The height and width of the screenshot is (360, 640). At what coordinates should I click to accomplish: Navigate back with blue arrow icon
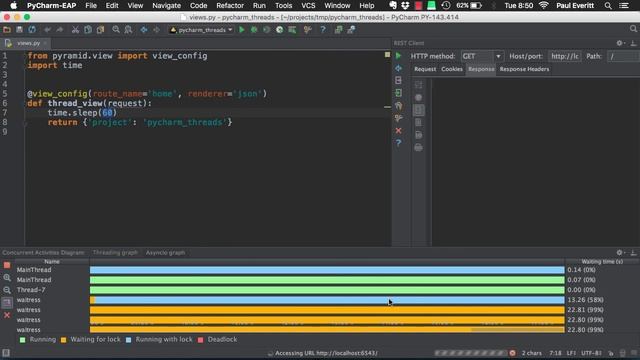pos(144,29)
